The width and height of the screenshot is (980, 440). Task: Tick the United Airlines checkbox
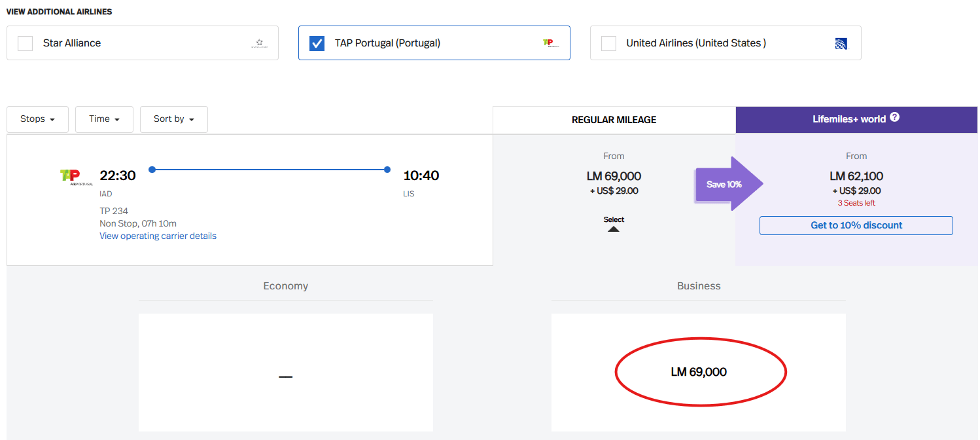pos(608,43)
